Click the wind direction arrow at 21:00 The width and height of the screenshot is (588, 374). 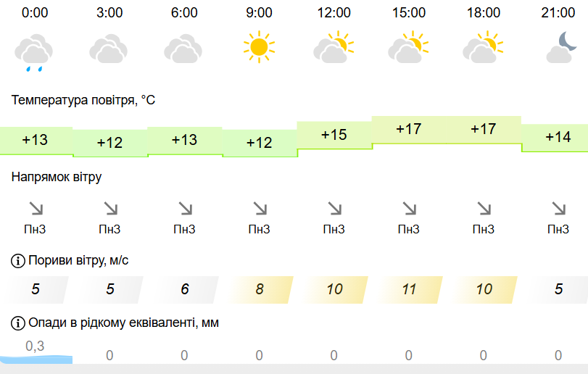click(x=558, y=209)
